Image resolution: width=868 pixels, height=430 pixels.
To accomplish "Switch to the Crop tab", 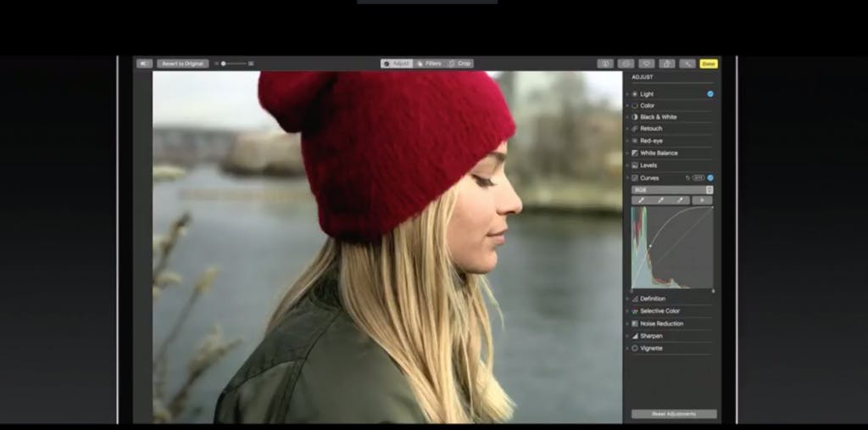I will coord(460,64).
